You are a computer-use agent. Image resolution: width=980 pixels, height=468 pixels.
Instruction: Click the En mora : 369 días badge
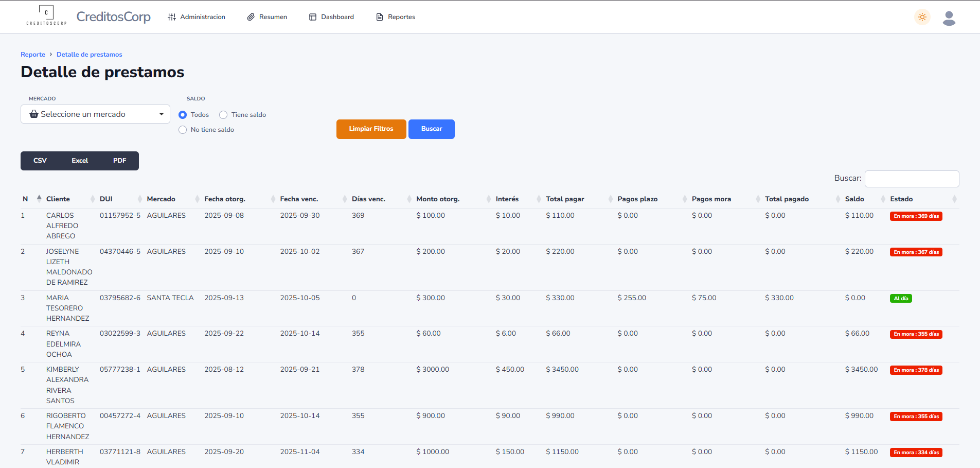pos(916,216)
